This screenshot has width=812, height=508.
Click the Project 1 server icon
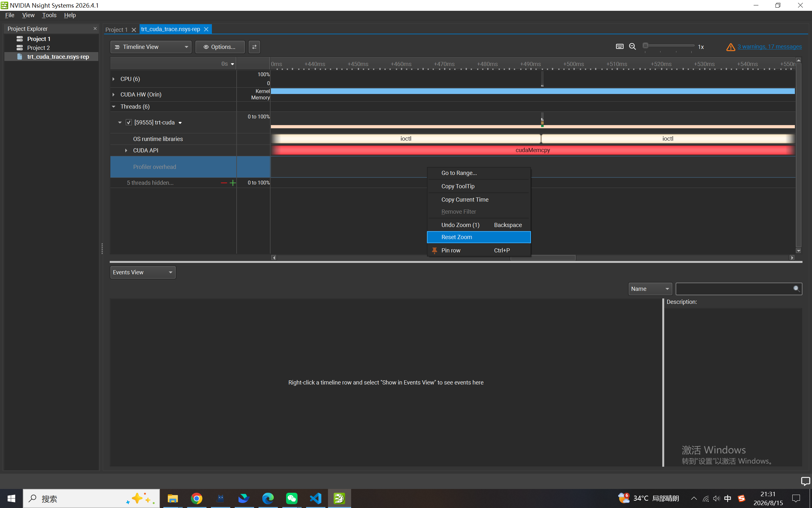point(20,39)
